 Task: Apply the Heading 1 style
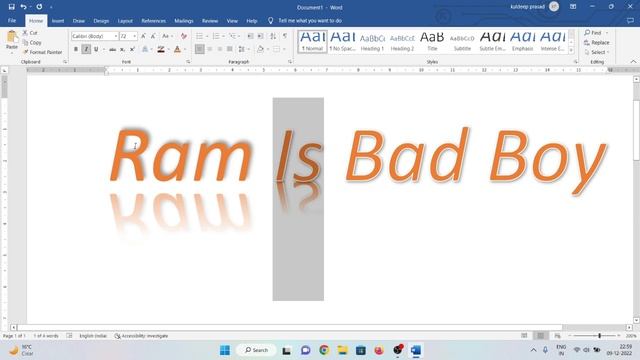[372, 41]
